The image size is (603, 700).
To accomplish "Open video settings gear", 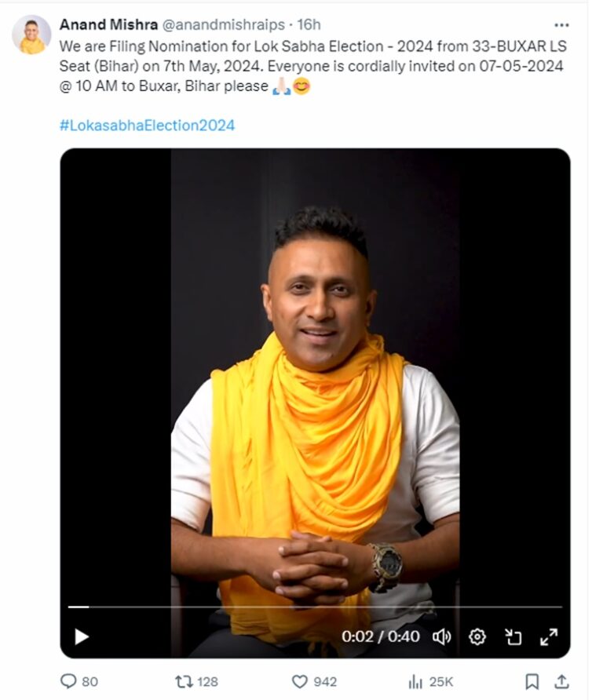I will (477, 636).
